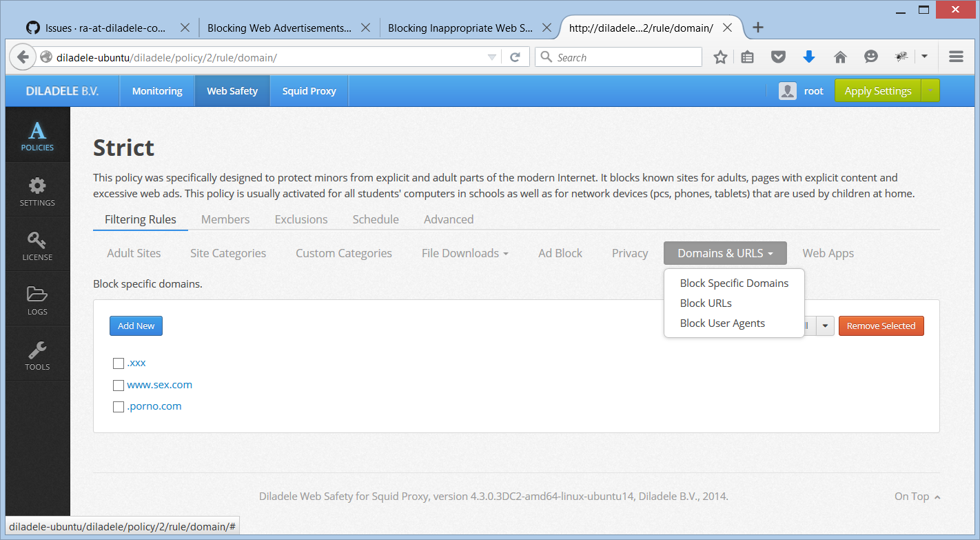Open the Firefox hamburger menu

(956, 57)
